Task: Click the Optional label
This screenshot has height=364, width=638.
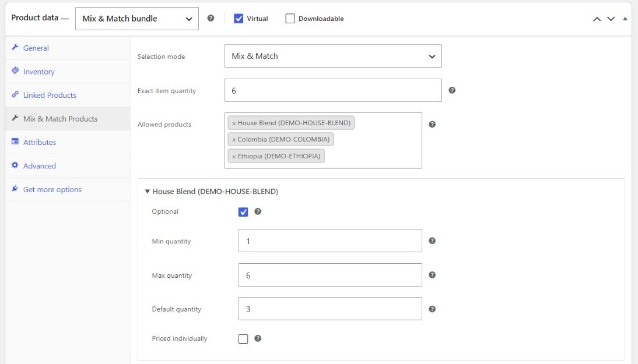Action: pos(165,211)
